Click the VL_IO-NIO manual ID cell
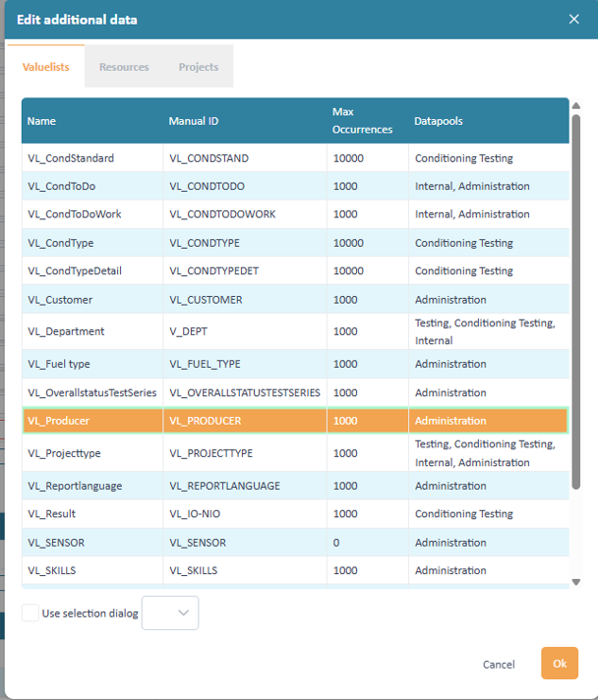The height and width of the screenshot is (700, 598). click(x=245, y=514)
